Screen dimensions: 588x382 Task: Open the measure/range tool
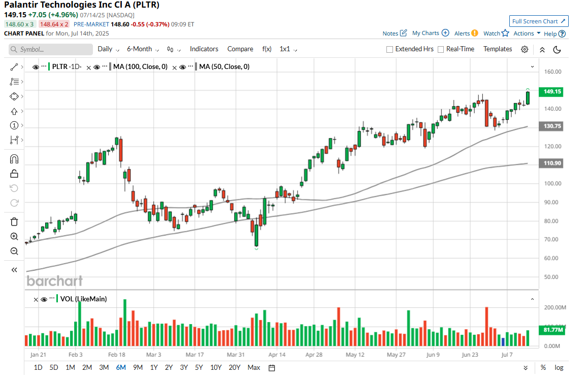click(14, 140)
